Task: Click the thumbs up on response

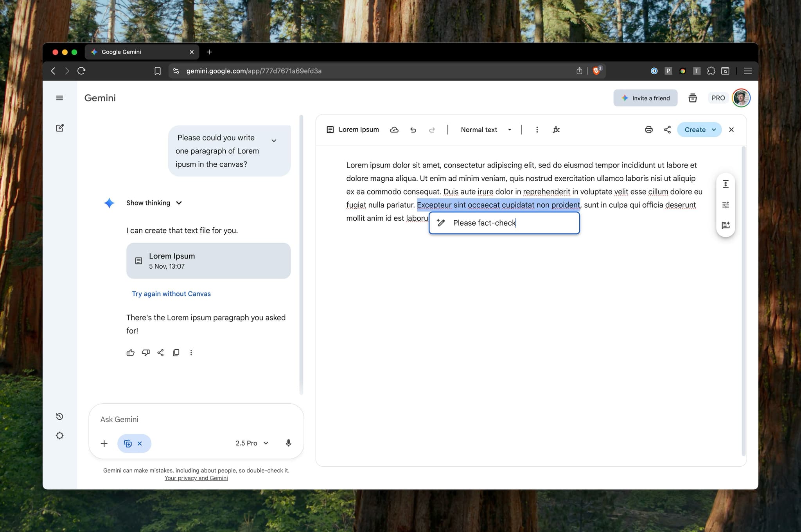Action: 131,352
